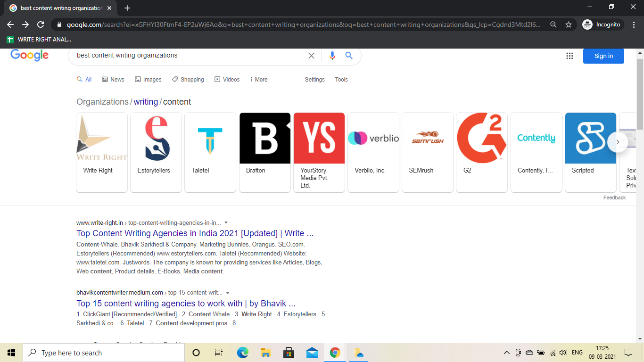
Task: Open the zoom magnifier icon in address bar
Action: tap(553, 25)
